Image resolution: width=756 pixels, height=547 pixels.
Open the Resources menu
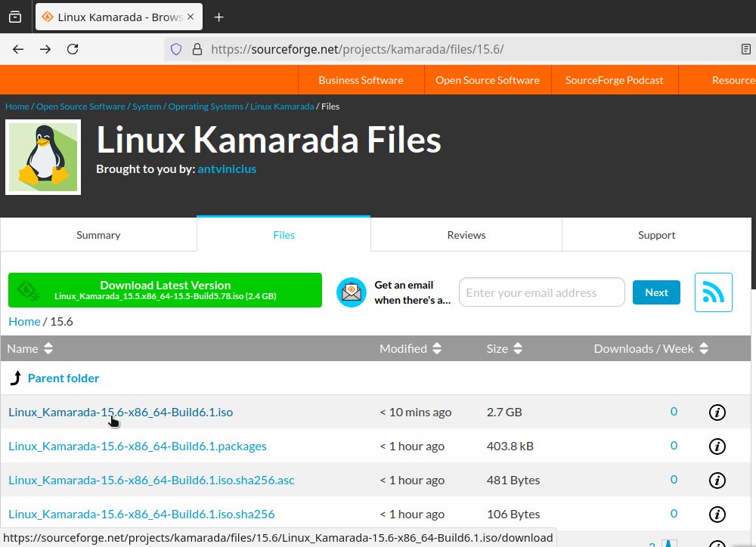(x=733, y=80)
